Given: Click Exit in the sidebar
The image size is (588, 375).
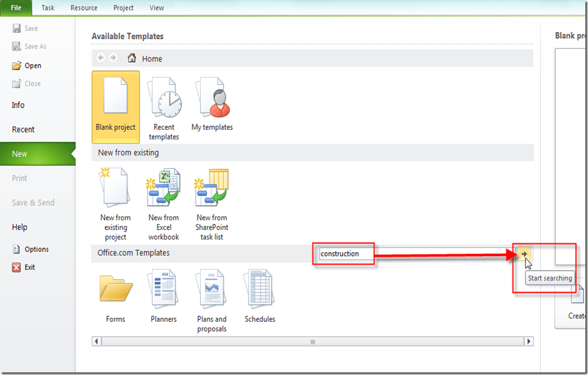Looking at the screenshot, I should tap(29, 267).
